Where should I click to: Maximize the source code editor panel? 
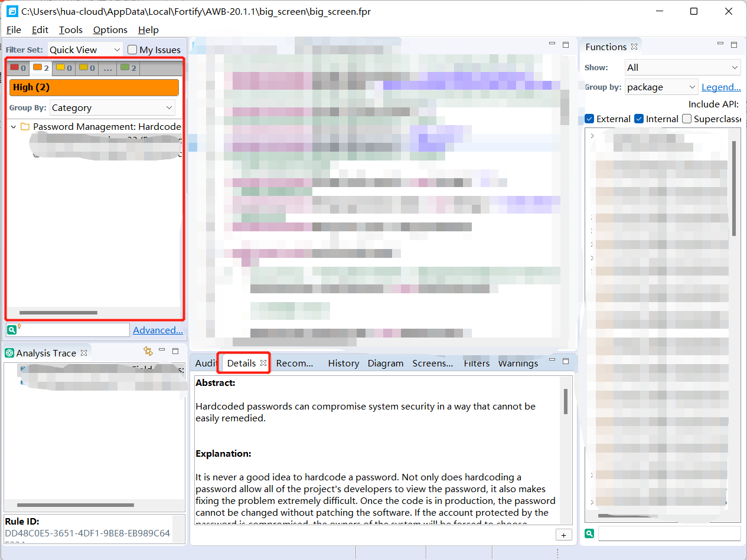coord(566,45)
